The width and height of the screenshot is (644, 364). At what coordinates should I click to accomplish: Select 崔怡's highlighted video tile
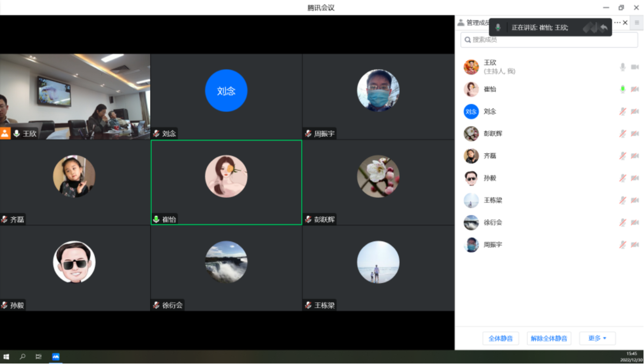pos(226,182)
